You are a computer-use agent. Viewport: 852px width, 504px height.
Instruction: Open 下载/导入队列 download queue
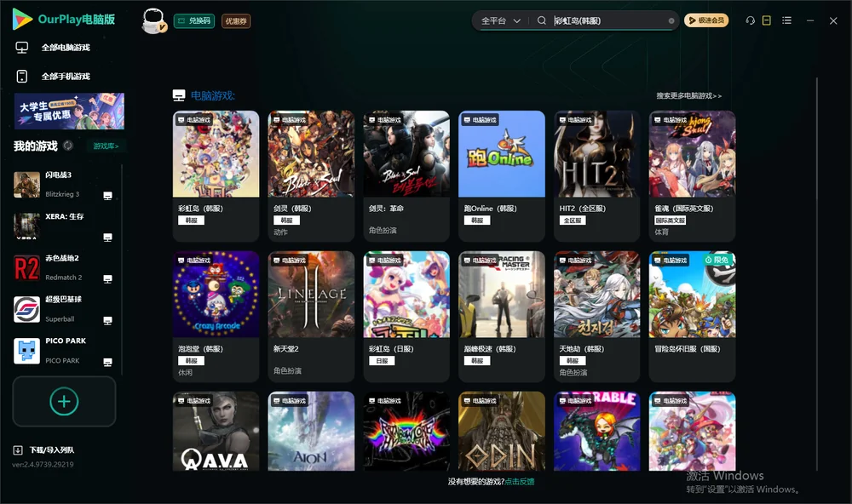click(44, 450)
